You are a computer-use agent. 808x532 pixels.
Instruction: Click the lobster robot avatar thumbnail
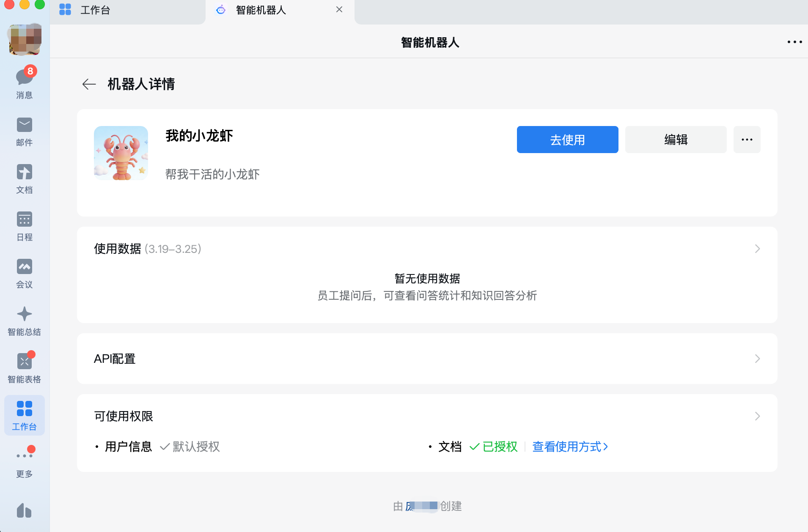coord(121,153)
